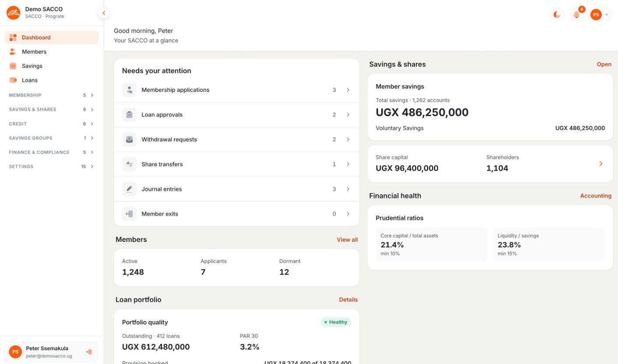Click the Membership applications icon
This screenshot has width=618, height=364.
(x=129, y=90)
